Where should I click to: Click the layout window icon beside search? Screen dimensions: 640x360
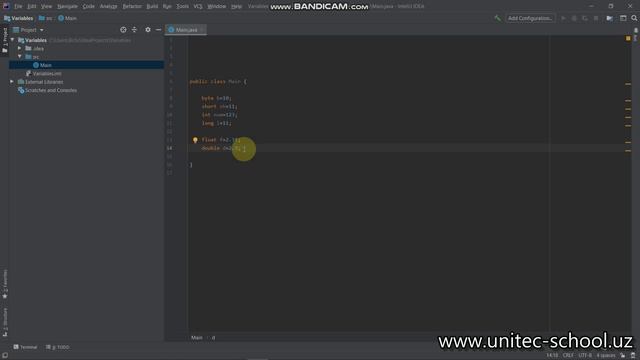623,18
